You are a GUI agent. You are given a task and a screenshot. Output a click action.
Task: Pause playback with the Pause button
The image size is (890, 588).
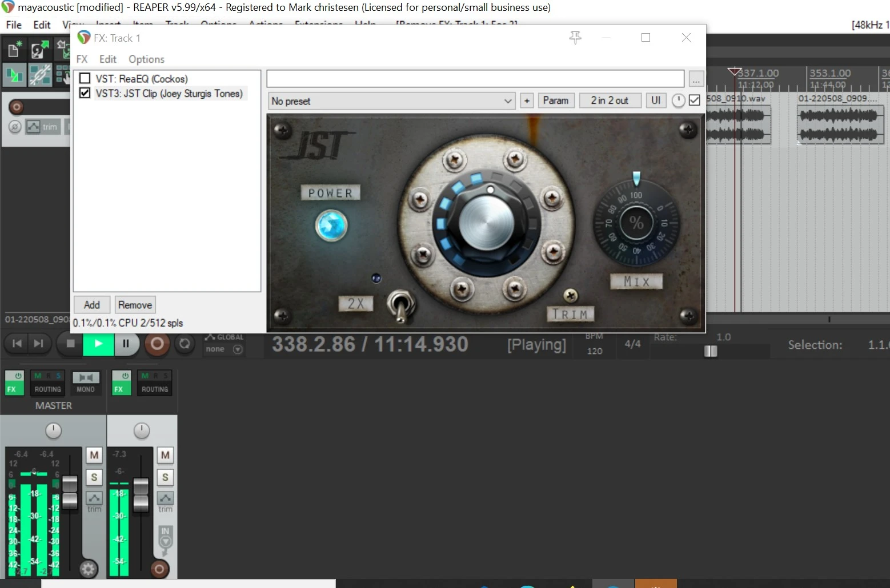coord(126,344)
